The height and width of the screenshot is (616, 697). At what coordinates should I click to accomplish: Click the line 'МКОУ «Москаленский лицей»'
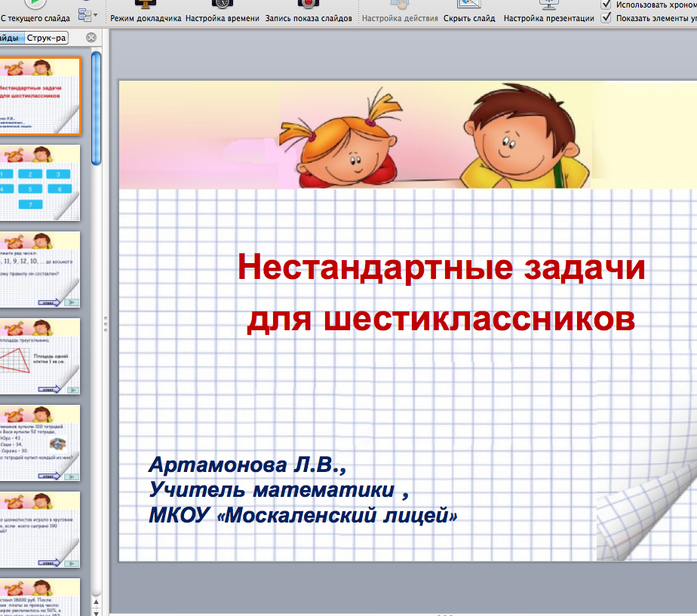(x=302, y=515)
